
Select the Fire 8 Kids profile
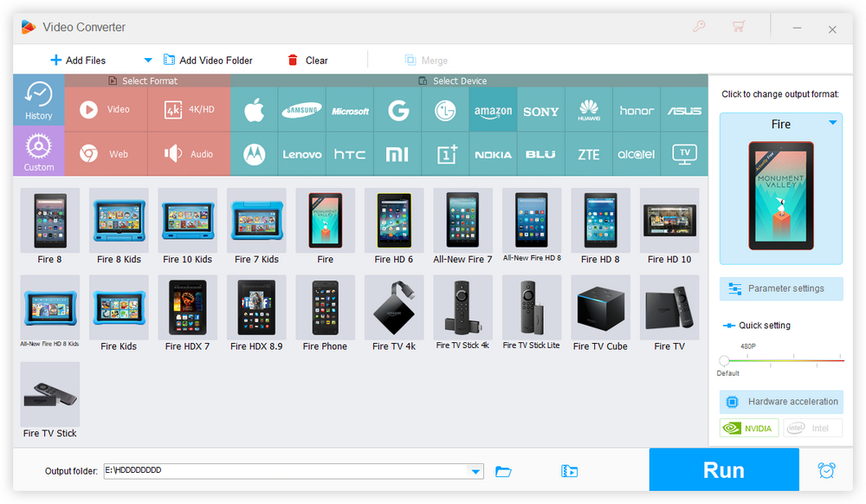click(119, 227)
